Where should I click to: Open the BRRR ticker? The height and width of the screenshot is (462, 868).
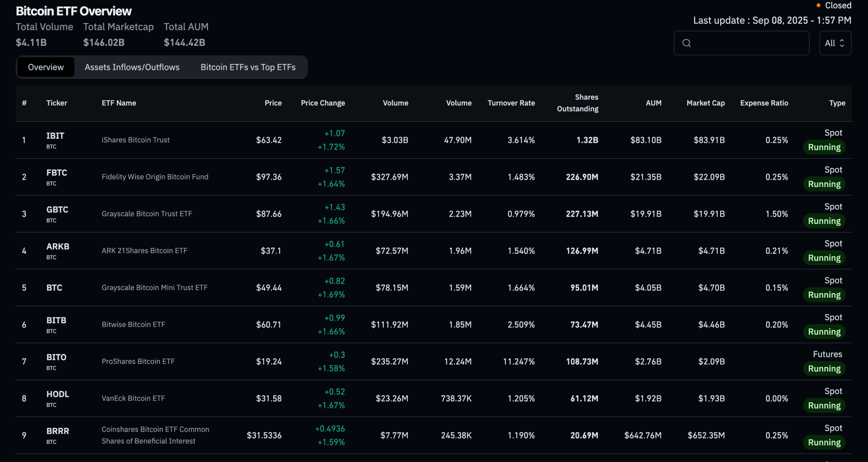tap(58, 431)
